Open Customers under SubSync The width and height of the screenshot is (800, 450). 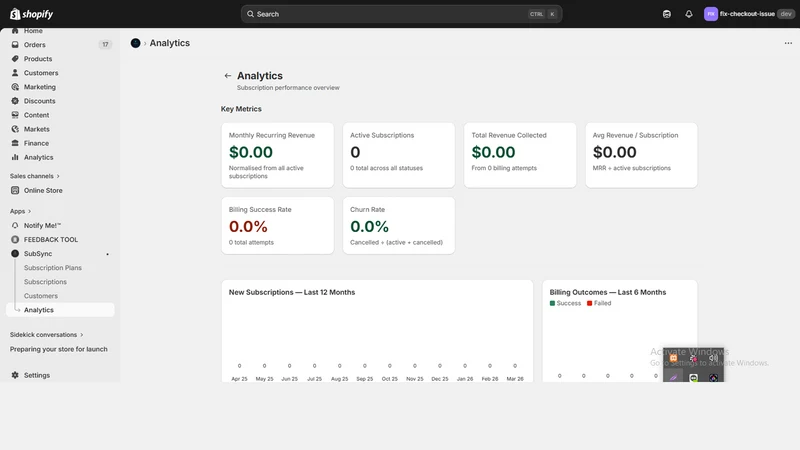pyautogui.click(x=41, y=295)
